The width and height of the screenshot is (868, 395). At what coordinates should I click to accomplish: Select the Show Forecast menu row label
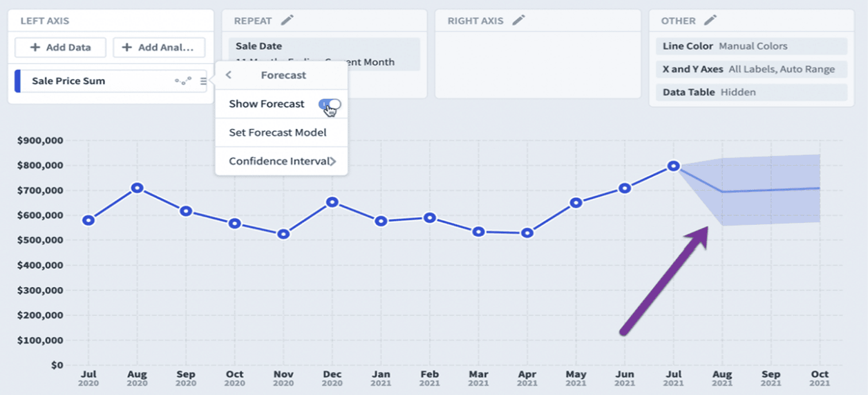[267, 104]
